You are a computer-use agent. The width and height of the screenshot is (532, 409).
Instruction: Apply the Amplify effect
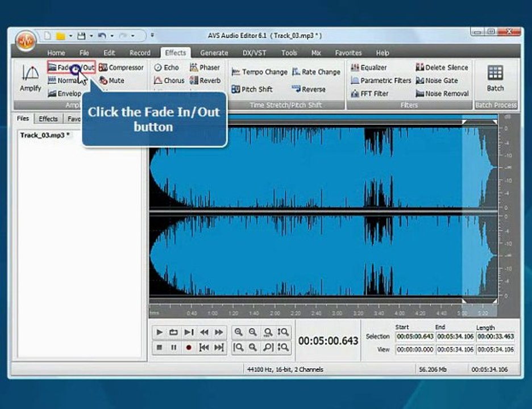click(30, 78)
